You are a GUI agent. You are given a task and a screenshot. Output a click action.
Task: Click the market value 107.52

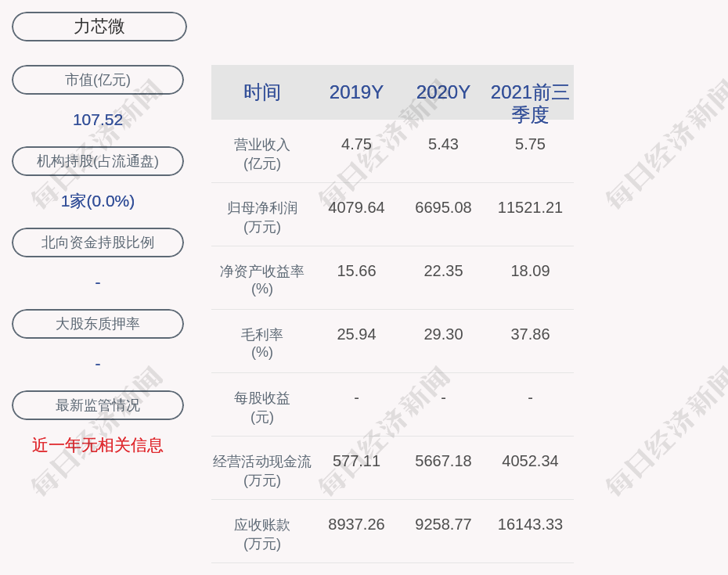(x=98, y=120)
